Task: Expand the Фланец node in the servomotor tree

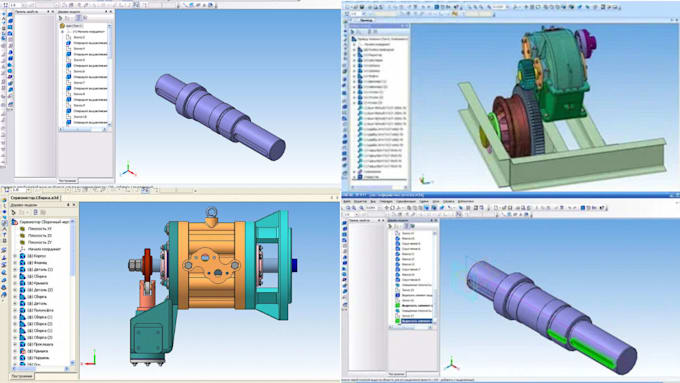Action: click(15, 263)
